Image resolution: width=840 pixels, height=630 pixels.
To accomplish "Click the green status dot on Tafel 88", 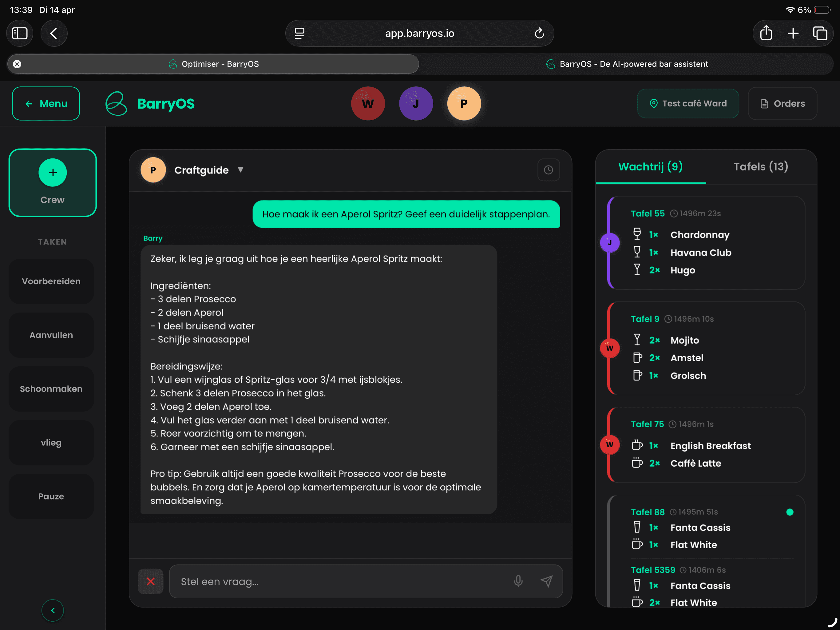I will [790, 512].
